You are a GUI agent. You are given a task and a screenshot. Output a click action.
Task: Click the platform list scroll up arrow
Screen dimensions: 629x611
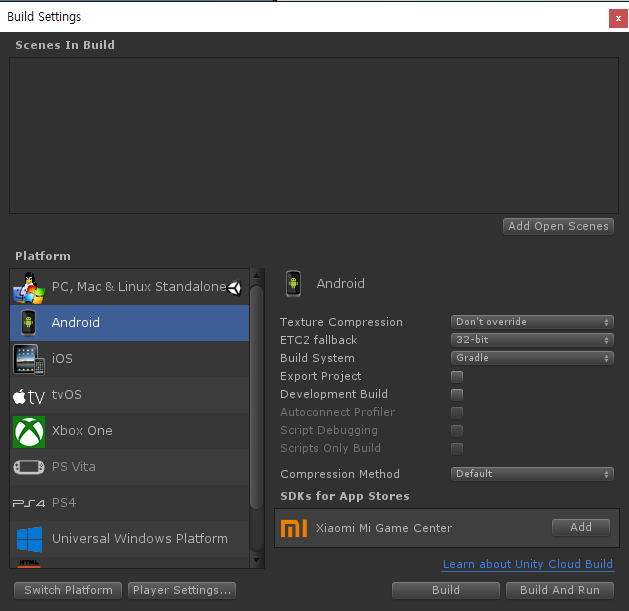click(257, 275)
